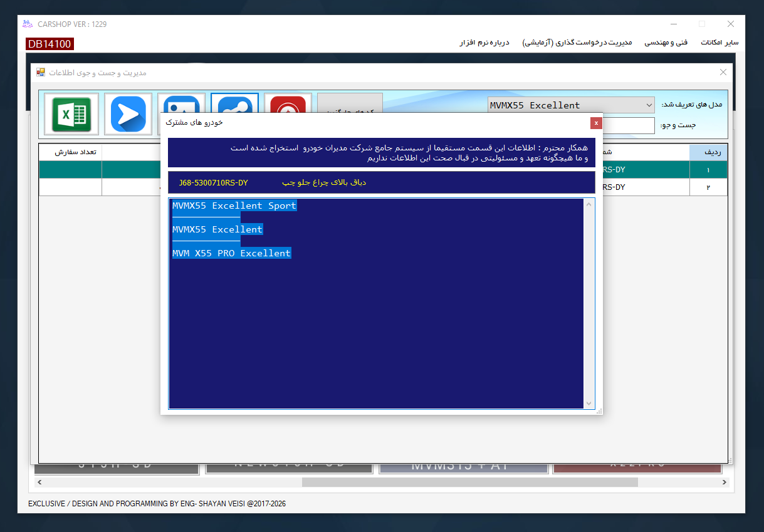This screenshot has height=532, width=764.
Task: Click the partly hidden کد های جایگزین button
Action: point(350,103)
